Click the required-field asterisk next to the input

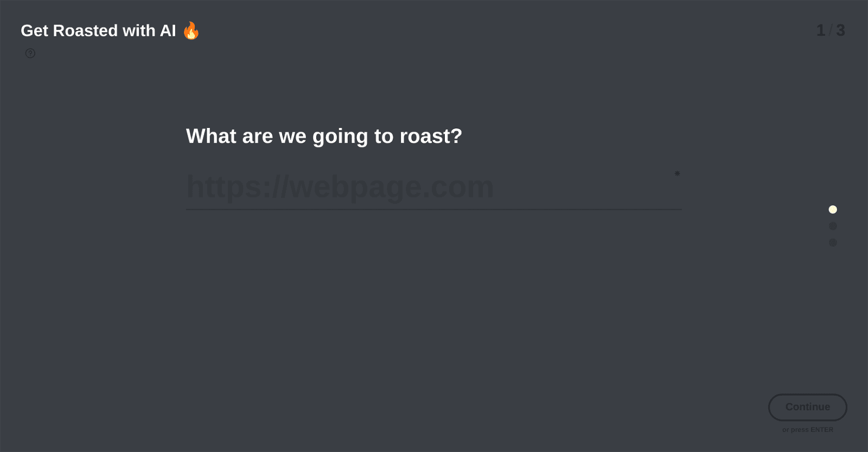pyautogui.click(x=676, y=174)
